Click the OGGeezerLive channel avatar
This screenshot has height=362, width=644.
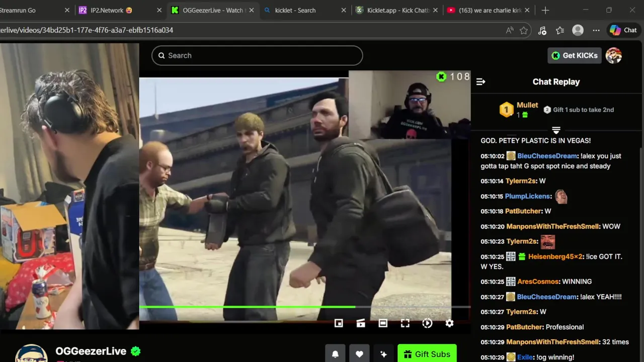pos(31,353)
